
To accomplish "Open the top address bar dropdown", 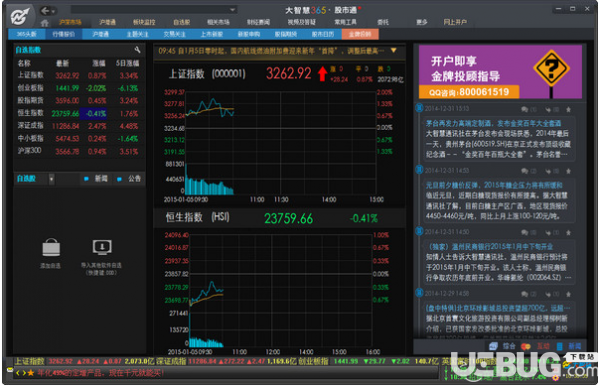I will 232,10.
